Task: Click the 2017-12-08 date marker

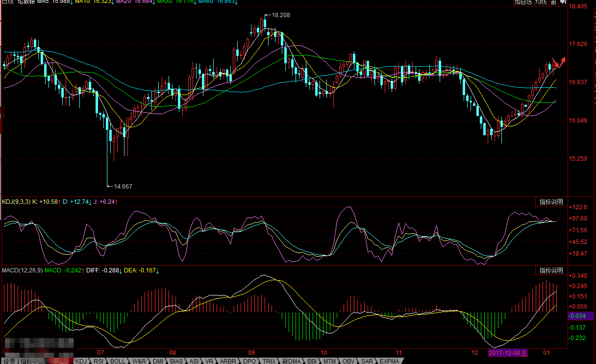Action: pyautogui.click(x=508, y=353)
